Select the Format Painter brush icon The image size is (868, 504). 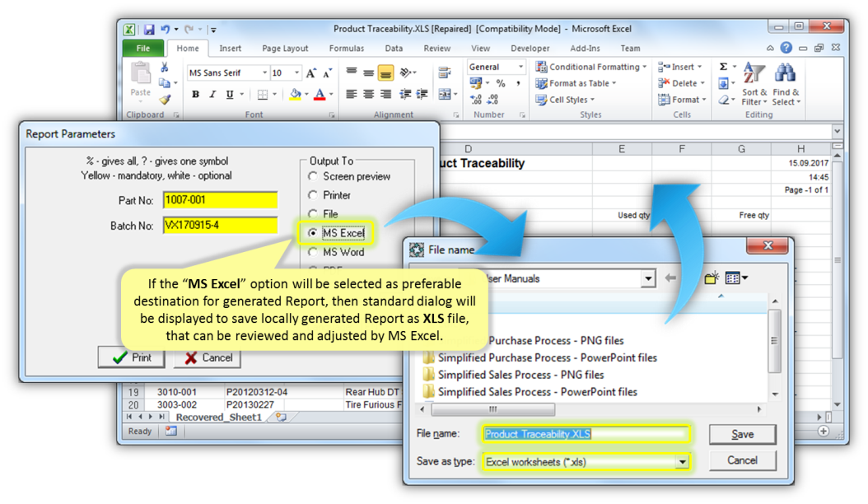coord(165,100)
